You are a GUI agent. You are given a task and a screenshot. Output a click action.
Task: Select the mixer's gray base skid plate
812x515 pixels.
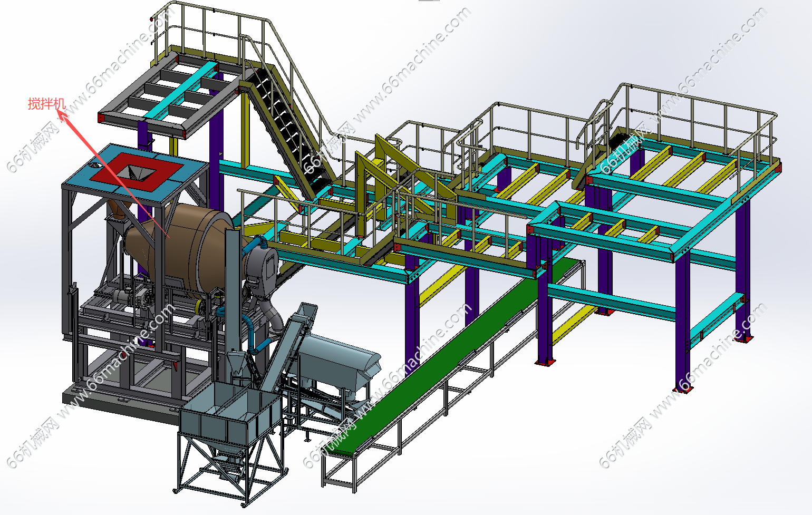pos(105,401)
